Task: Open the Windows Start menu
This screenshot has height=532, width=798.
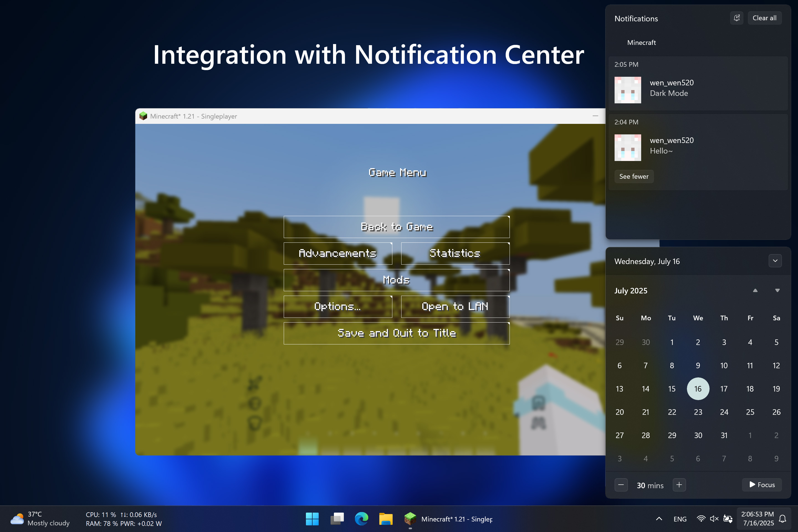Action: point(312,519)
